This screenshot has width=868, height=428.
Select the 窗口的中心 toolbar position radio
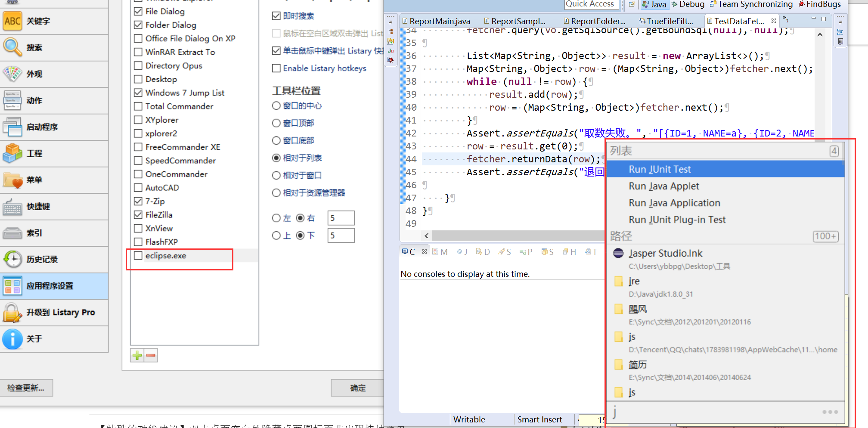(x=276, y=105)
